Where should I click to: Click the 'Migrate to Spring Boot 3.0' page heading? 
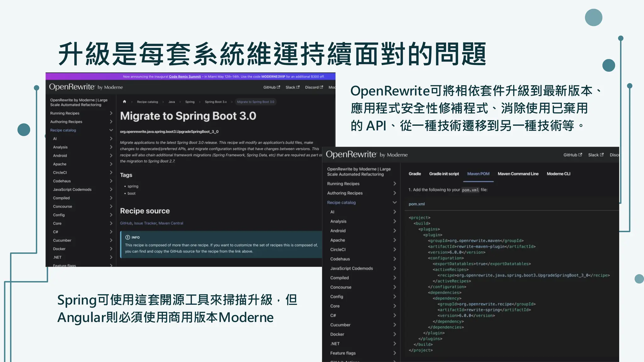coord(188,116)
